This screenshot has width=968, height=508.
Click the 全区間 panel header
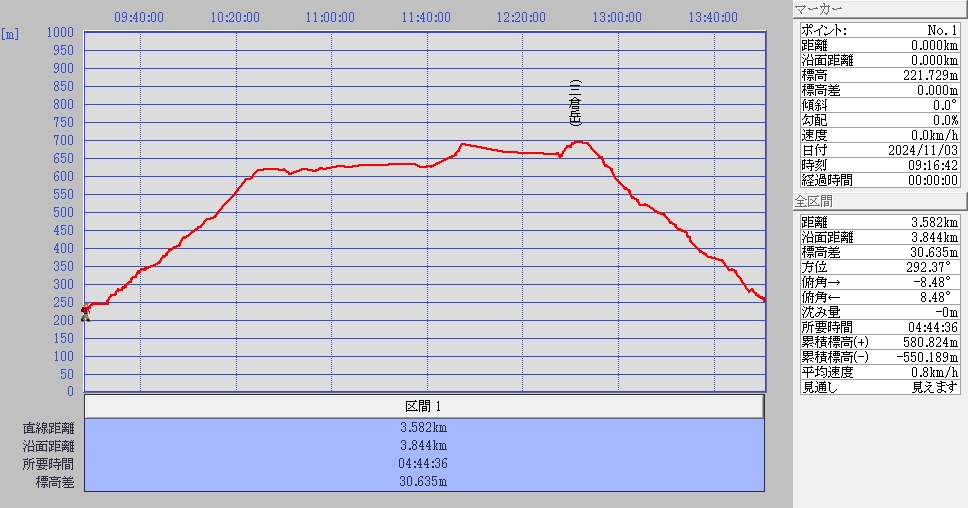(880, 201)
